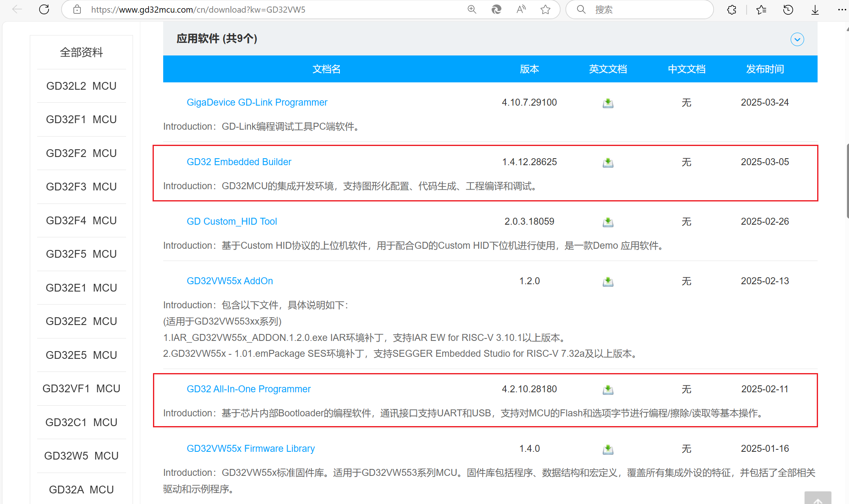Open the favorites list
Image resolution: width=849 pixels, height=504 pixels.
761,9
